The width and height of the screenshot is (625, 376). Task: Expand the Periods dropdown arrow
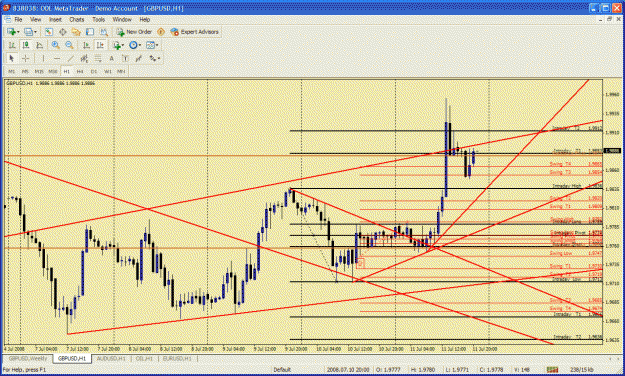140,45
